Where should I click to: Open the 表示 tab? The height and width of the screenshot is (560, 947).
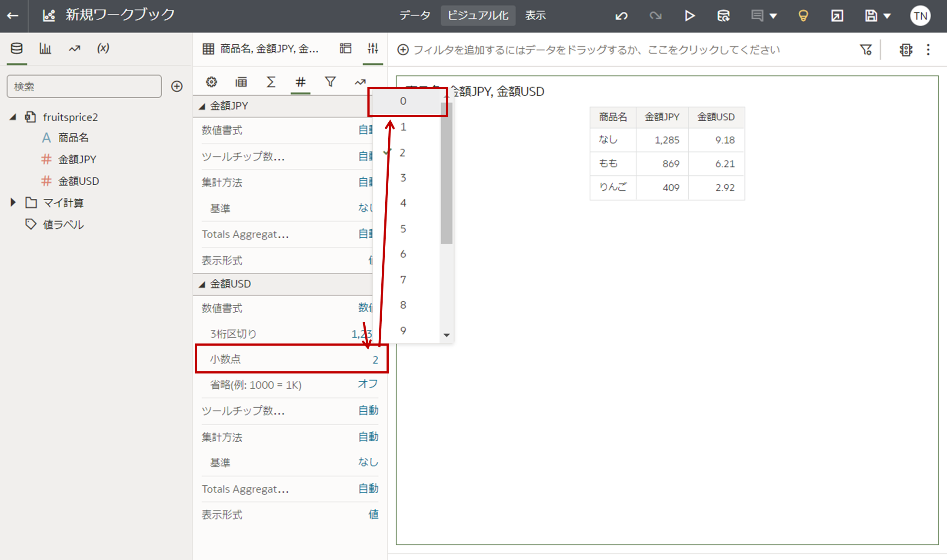(x=535, y=16)
